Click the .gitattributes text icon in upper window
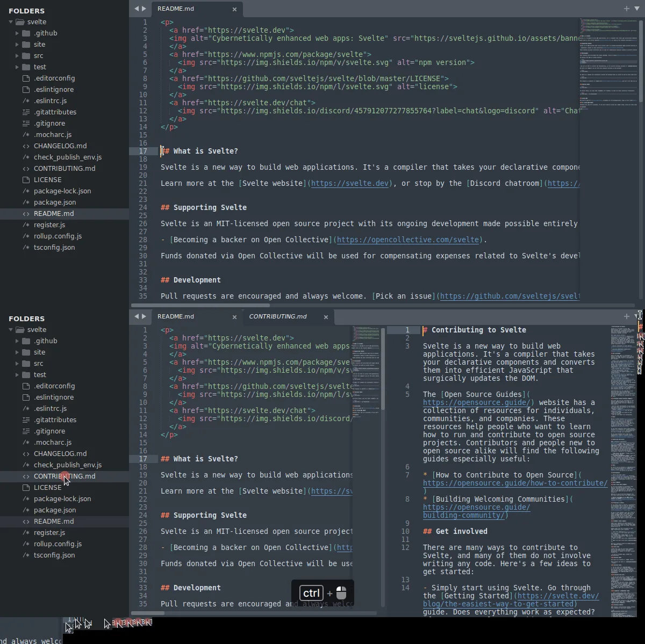 [x=26, y=112]
